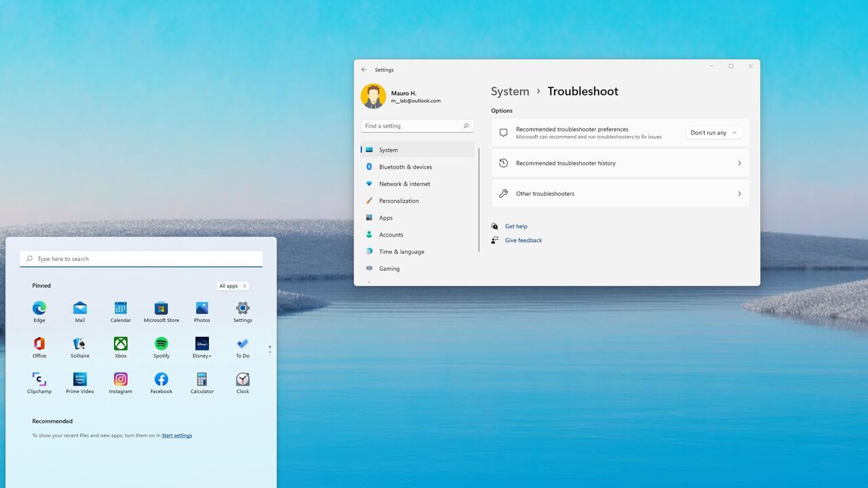
Task: Launch Instagram from pinned apps
Action: point(121,380)
